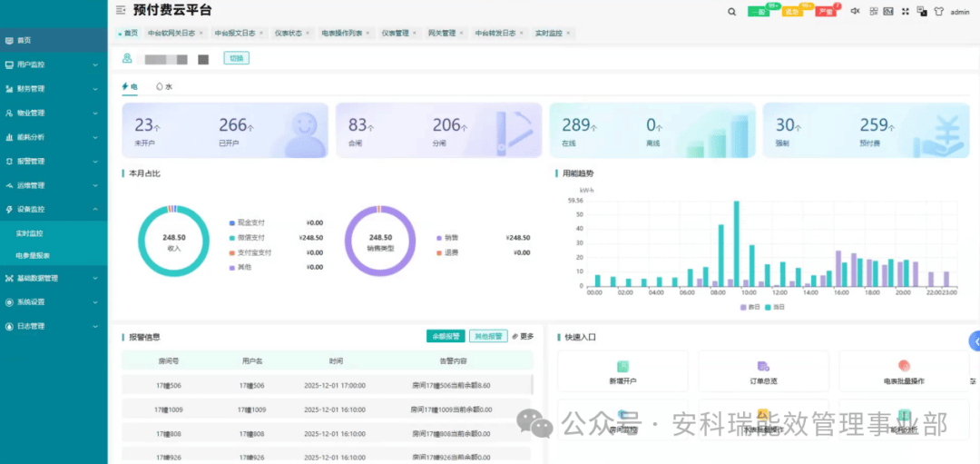
Task: Click the theme shirt icon beside admin
Action: (938, 12)
